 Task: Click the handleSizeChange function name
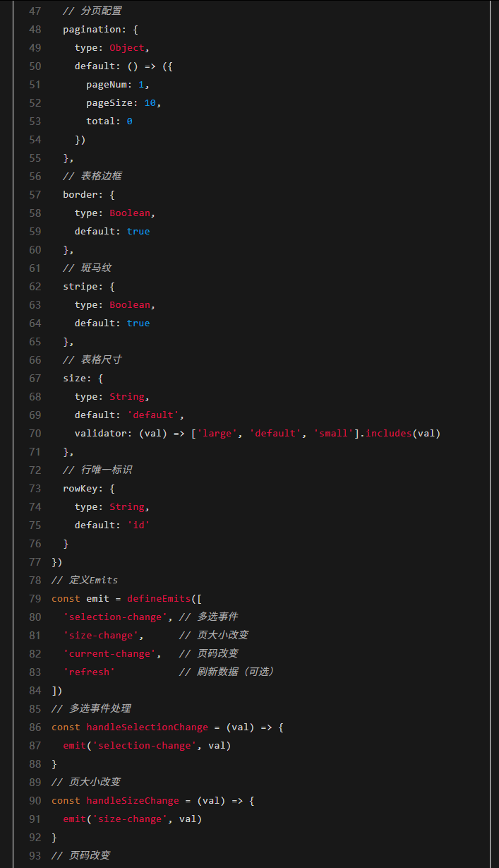132,801
